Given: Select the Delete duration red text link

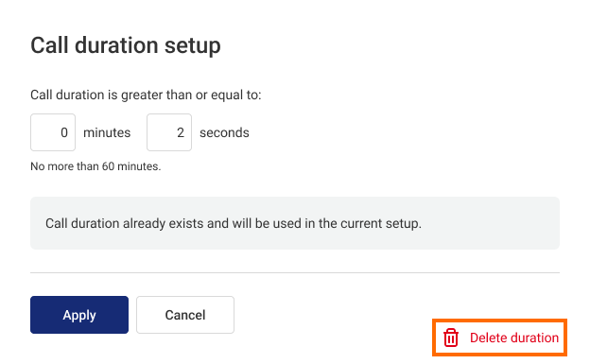Looking at the screenshot, I should 514,338.
